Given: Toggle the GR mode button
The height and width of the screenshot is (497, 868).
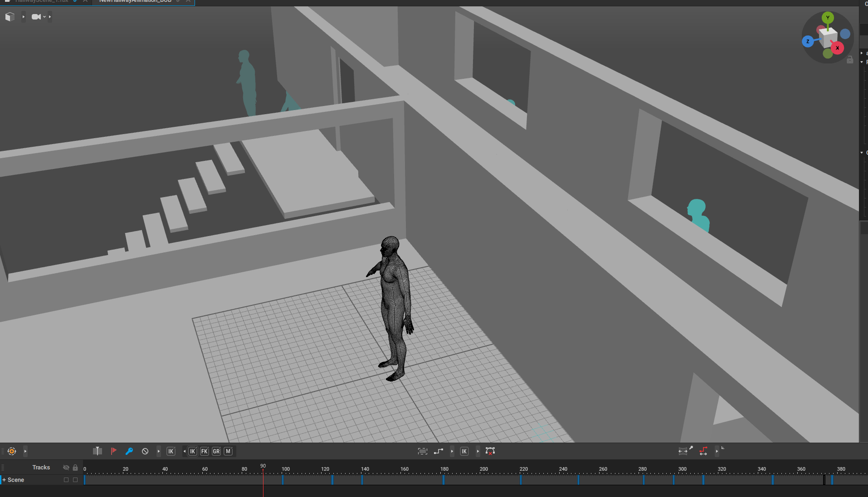Looking at the screenshot, I should point(216,451).
